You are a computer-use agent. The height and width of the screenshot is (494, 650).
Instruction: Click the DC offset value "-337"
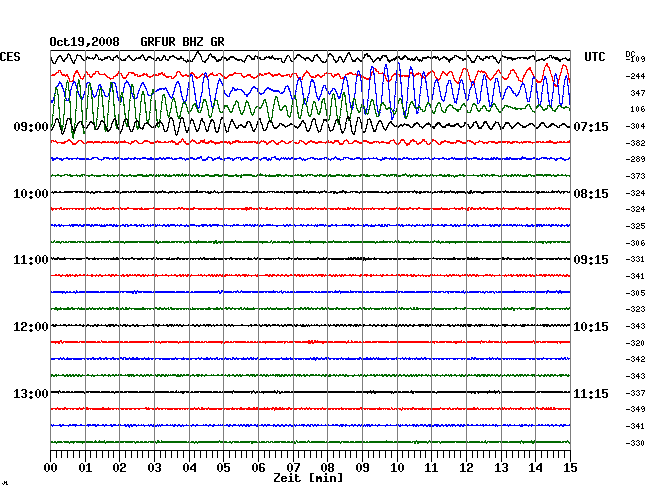[635, 393]
